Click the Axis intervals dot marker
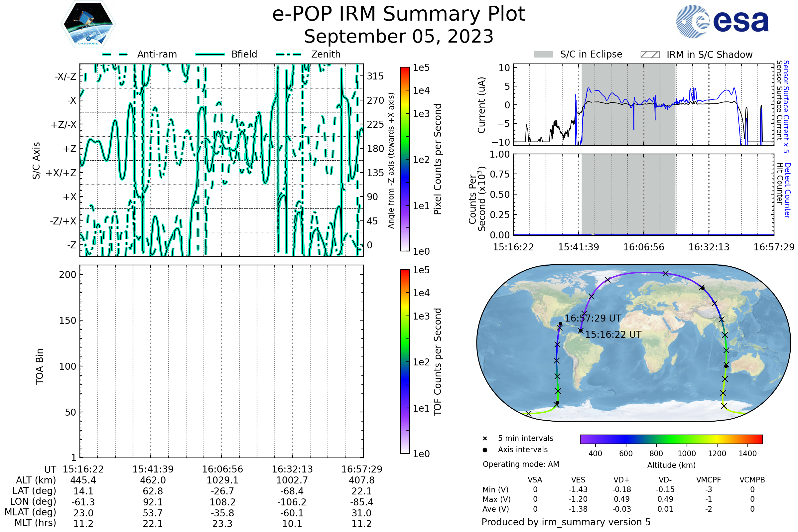798x532 pixels. [x=485, y=450]
